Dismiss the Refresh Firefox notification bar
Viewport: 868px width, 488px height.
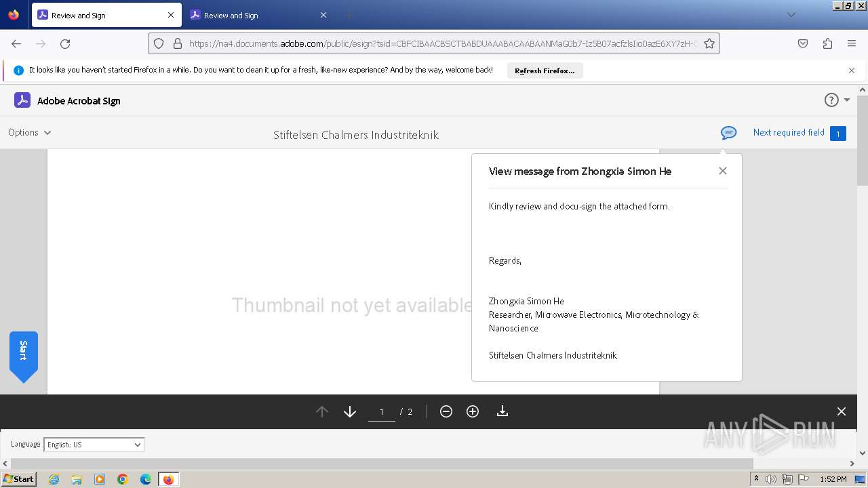(852, 70)
